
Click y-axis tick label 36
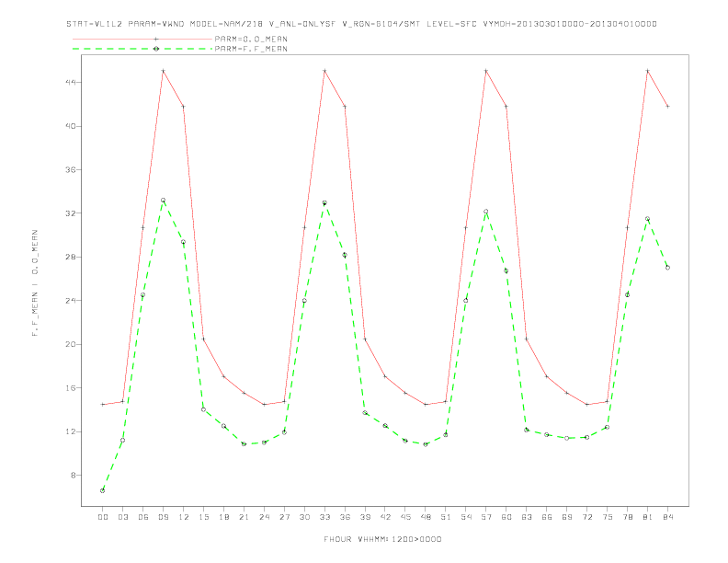(71, 169)
